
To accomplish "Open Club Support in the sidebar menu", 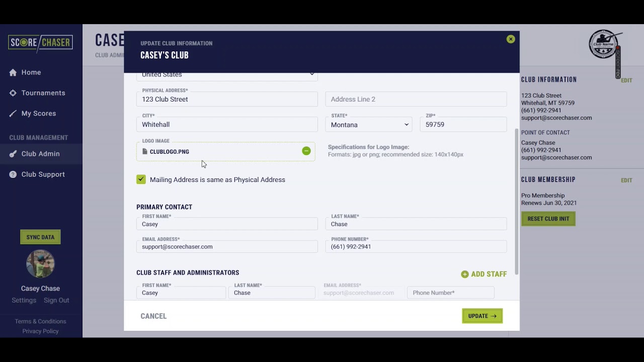I will click(43, 174).
